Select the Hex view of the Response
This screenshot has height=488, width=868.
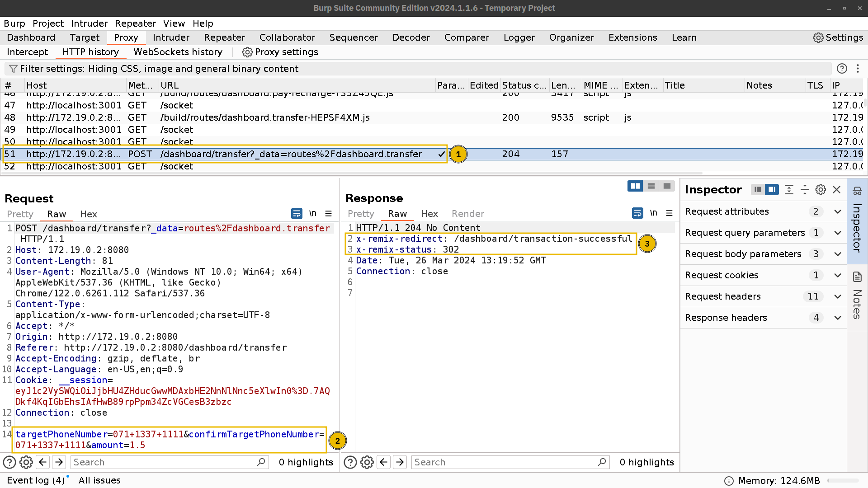pyautogui.click(x=429, y=214)
